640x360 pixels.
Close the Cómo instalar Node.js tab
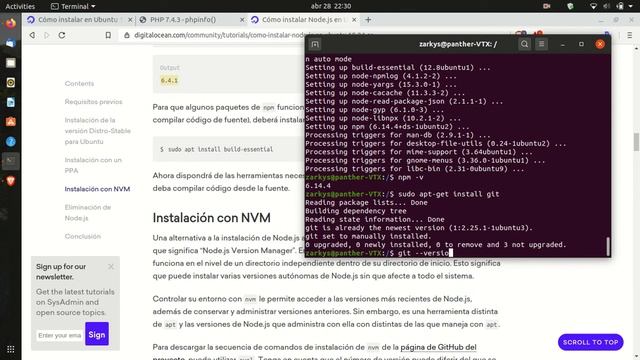pyautogui.click(x=354, y=20)
